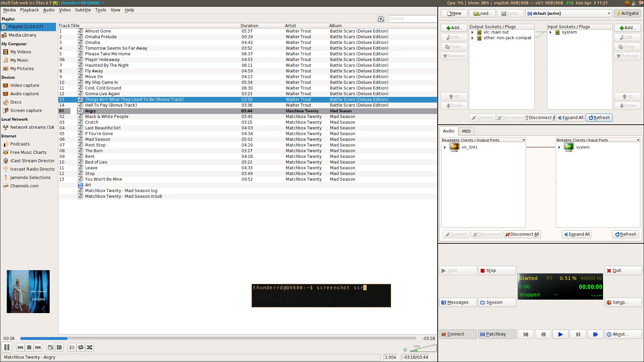Open QjackCtl Setup...
644x362 pixels.
point(624,302)
